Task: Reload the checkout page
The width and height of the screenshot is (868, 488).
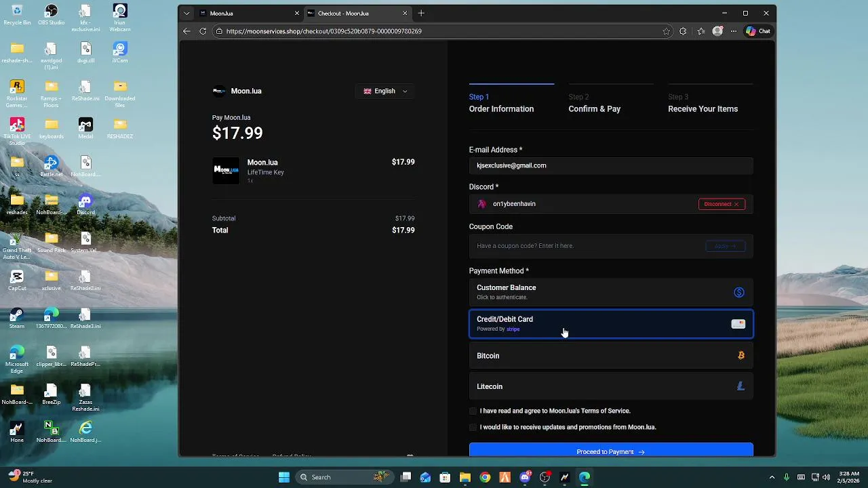Action: point(203,31)
